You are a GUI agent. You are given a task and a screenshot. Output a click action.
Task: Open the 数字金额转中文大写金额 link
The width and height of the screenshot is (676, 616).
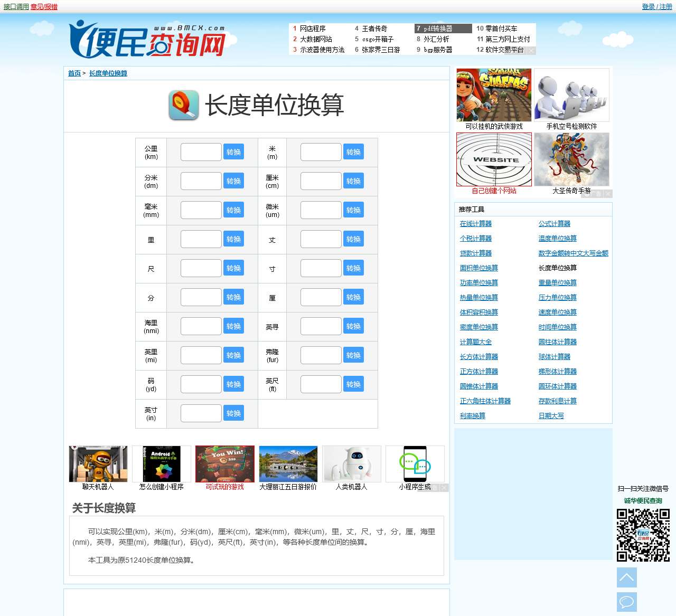[x=574, y=253]
